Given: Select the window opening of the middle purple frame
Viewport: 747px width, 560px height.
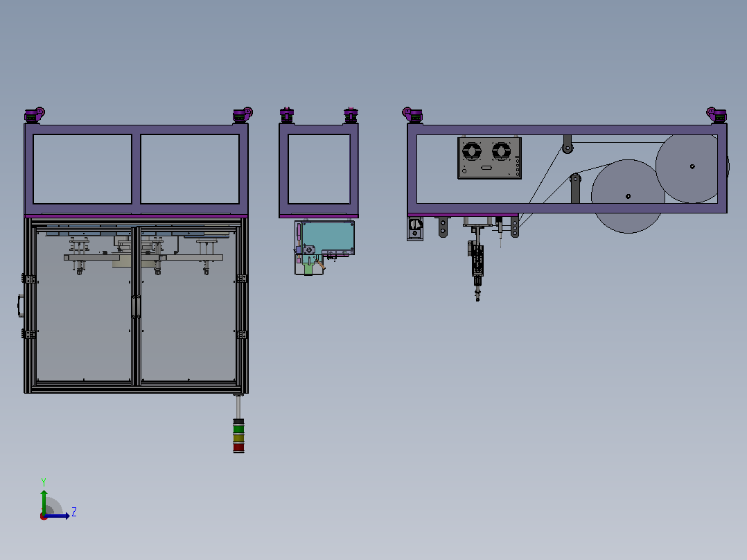Looking at the screenshot, I should tap(319, 169).
